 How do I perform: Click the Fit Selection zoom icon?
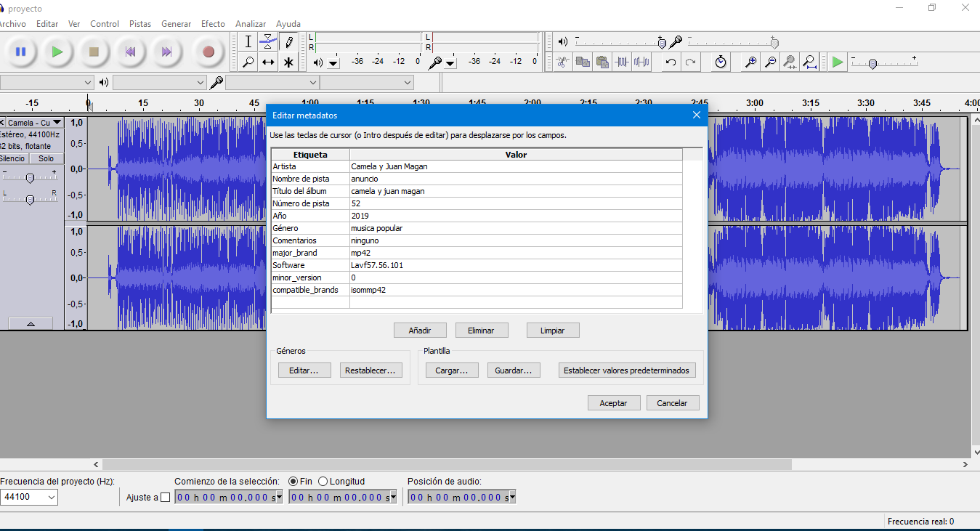790,62
